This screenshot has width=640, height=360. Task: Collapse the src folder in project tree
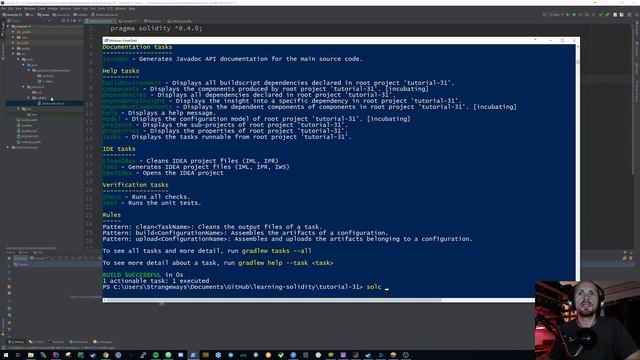(x=13, y=53)
